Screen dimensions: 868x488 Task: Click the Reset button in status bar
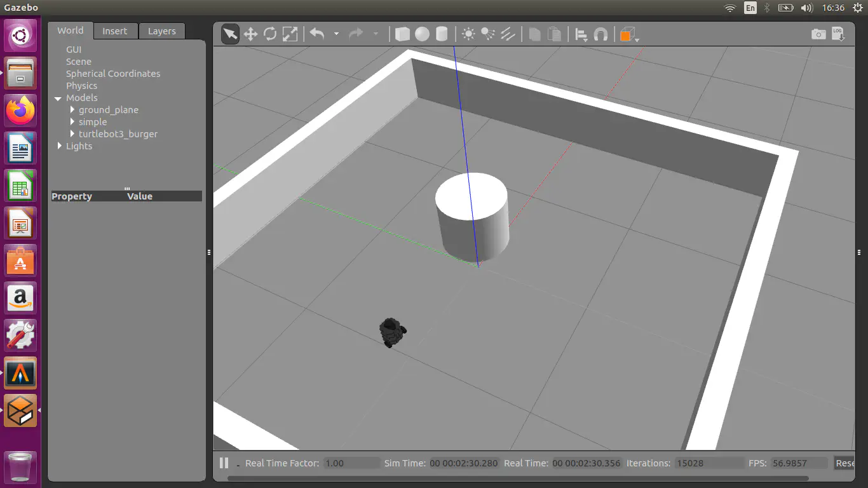pyautogui.click(x=844, y=463)
